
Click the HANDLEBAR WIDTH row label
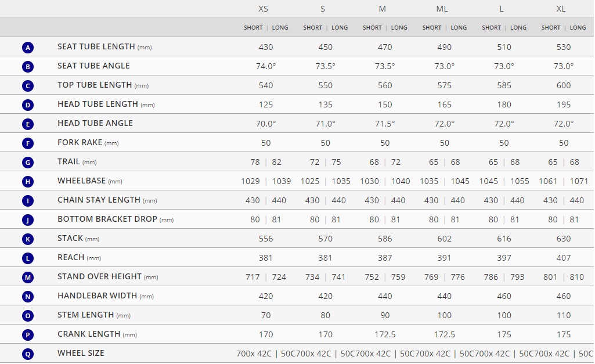(x=97, y=295)
